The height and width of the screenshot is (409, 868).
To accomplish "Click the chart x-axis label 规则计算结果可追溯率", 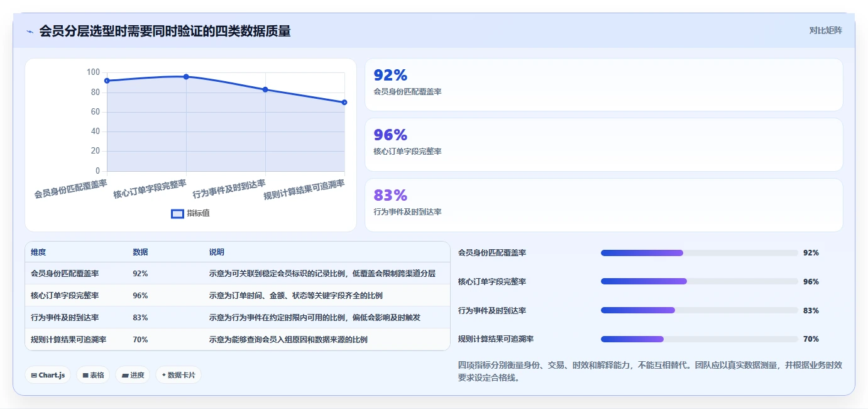I will click(304, 190).
